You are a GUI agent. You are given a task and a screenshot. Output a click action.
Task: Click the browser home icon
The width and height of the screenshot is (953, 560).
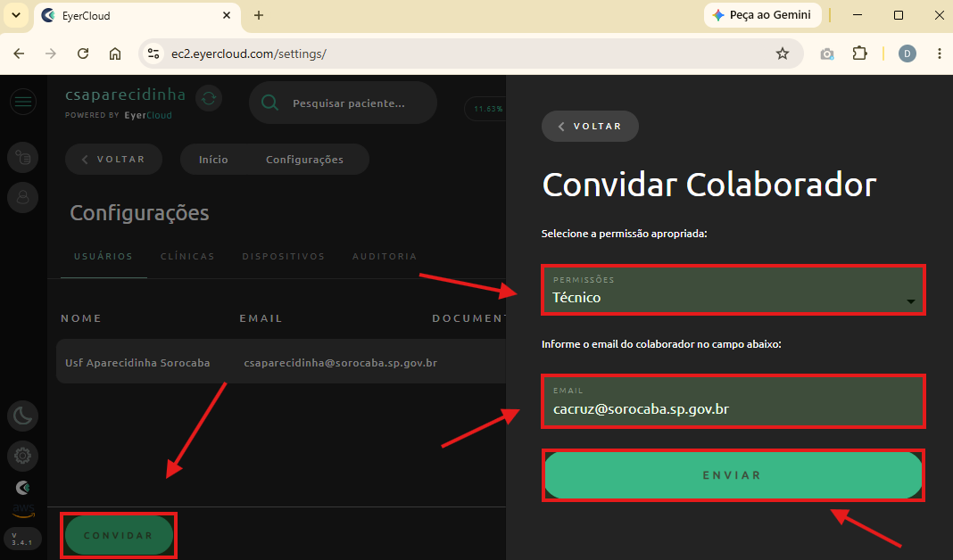point(115,54)
